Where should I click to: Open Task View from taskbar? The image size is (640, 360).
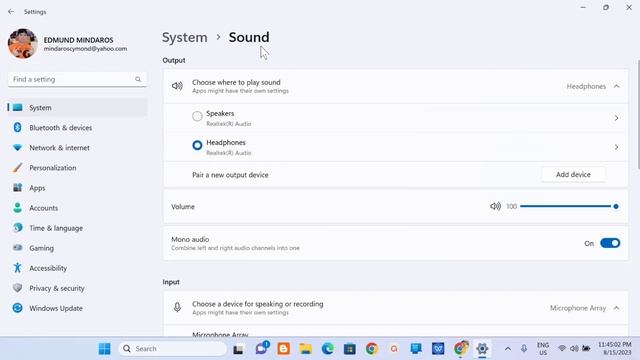238,349
